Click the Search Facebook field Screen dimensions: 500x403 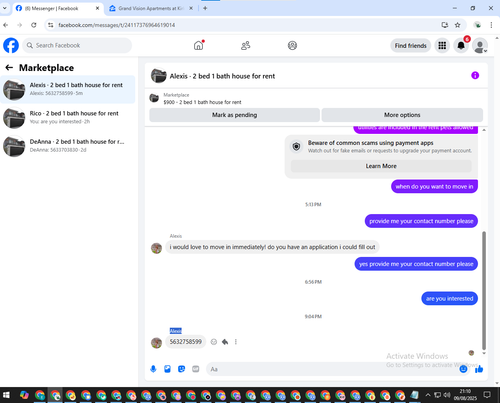coord(77,45)
